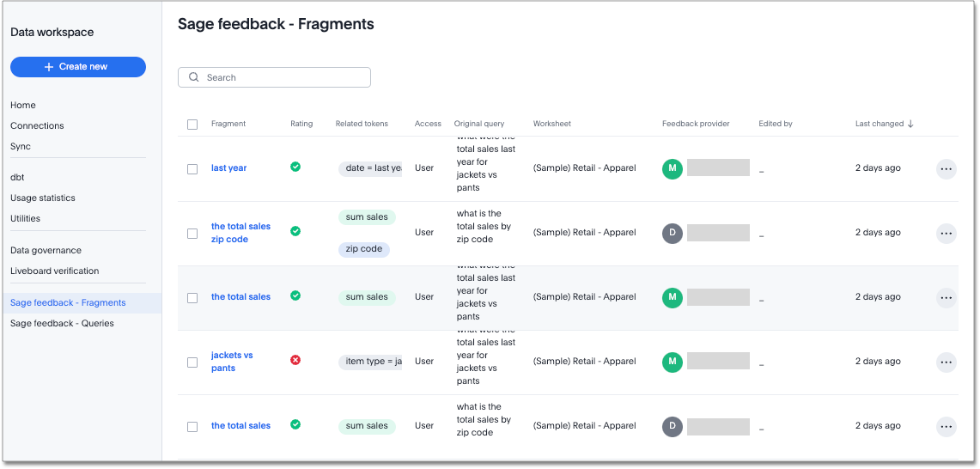Screen dimensions: 980x469
Task: Open more options for last year fragment
Action: coord(946,169)
